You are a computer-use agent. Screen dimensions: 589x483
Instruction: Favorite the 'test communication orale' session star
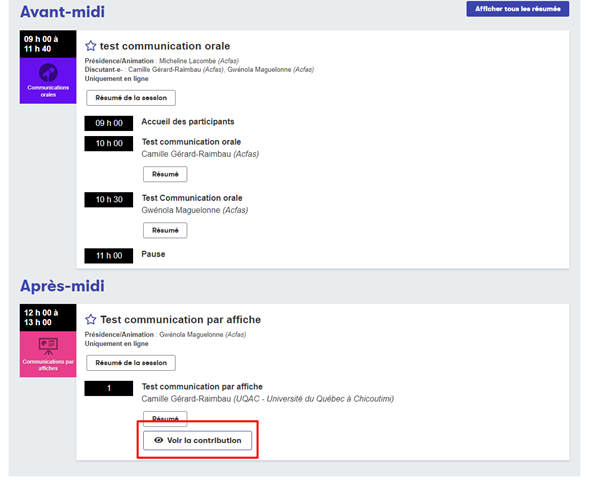coord(91,46)
